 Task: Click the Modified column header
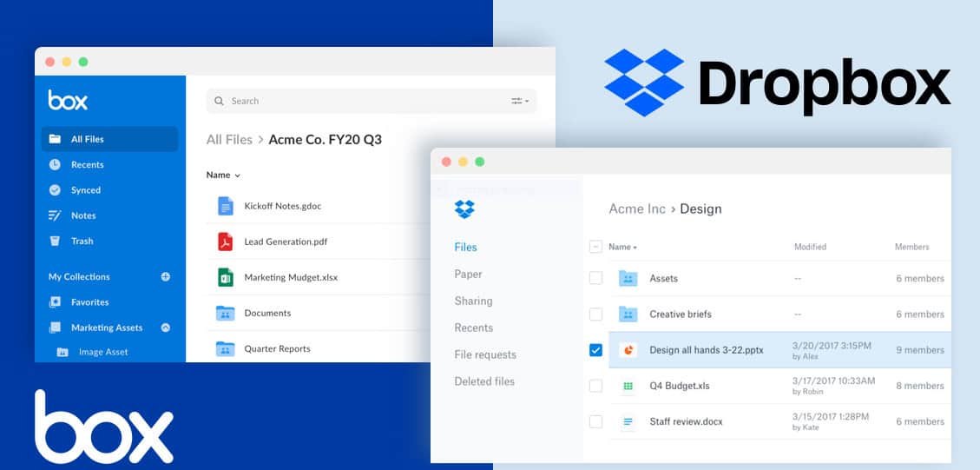[810, 248]
